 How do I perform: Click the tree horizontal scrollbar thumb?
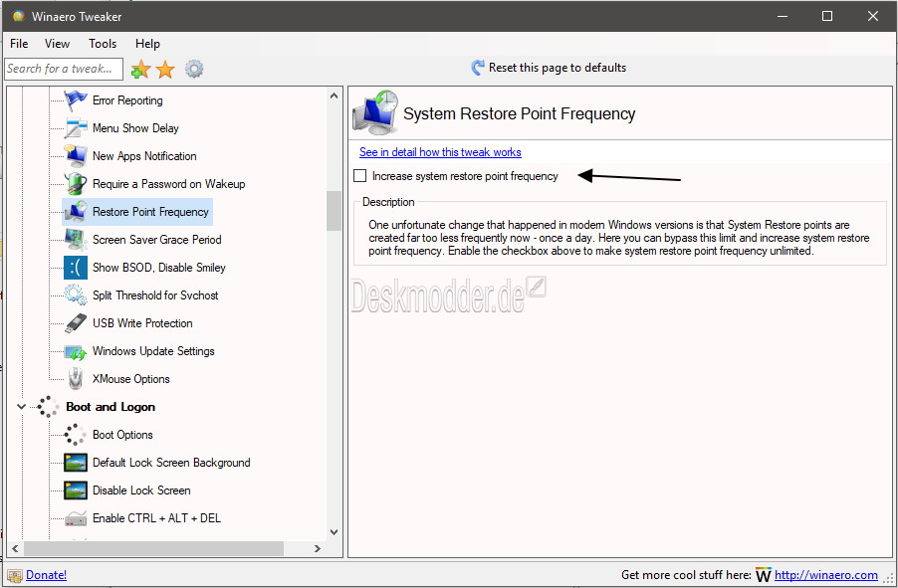[x=153, y=548]
